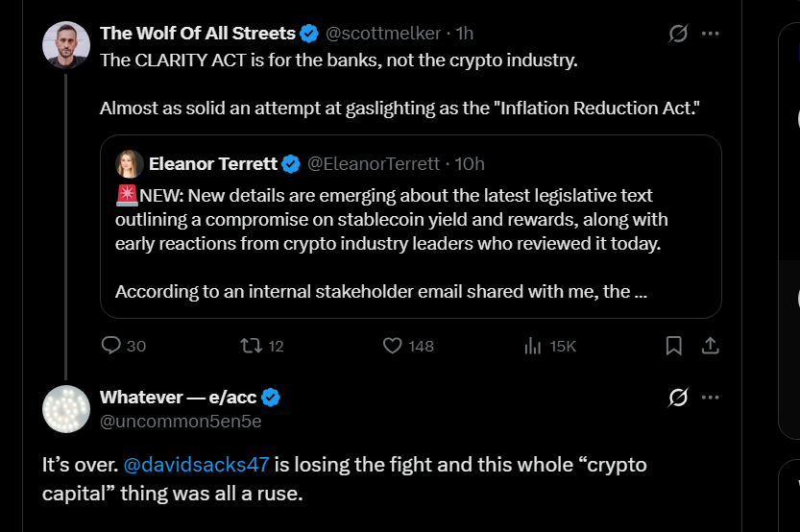The height and width of the screenshot is (532, 800).
Task: Bookmark the Wolf Of All Streets post
Action: [x=674, y=346]
